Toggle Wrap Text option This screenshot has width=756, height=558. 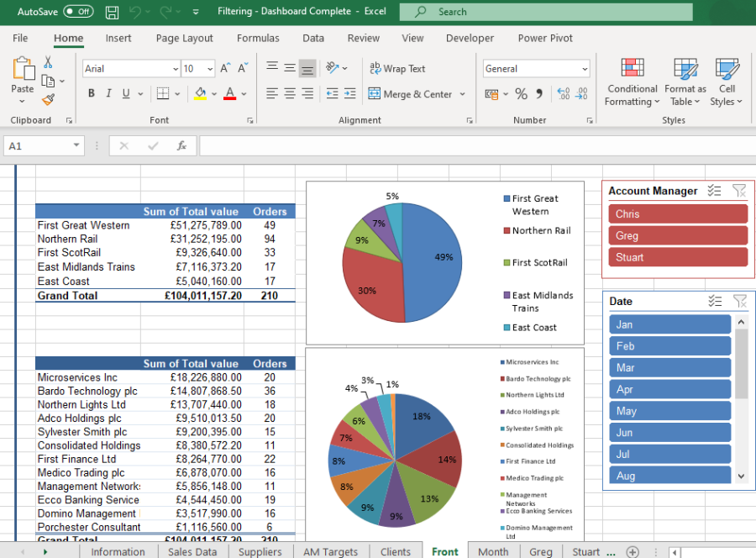click(396, 69)
